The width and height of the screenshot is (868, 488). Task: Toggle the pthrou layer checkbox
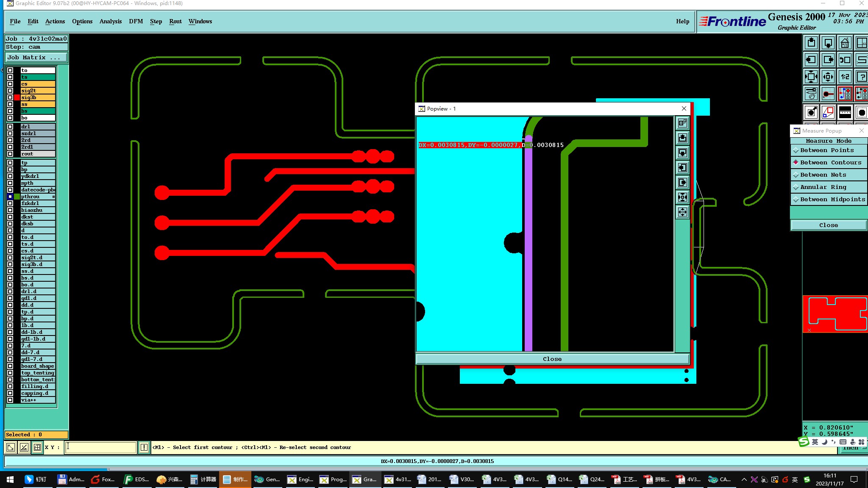click(10, 197)
